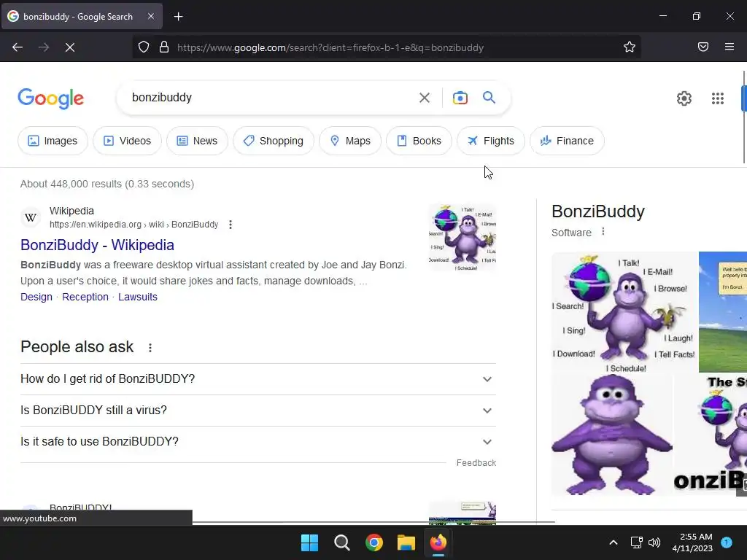Expand How do I get rid of BonziBUDDY?
This screenshot has width=747, height=560.
258,379
